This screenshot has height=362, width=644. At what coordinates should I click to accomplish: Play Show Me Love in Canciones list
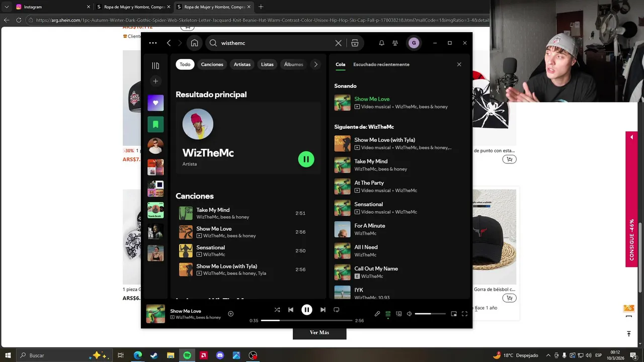(248, 232)
